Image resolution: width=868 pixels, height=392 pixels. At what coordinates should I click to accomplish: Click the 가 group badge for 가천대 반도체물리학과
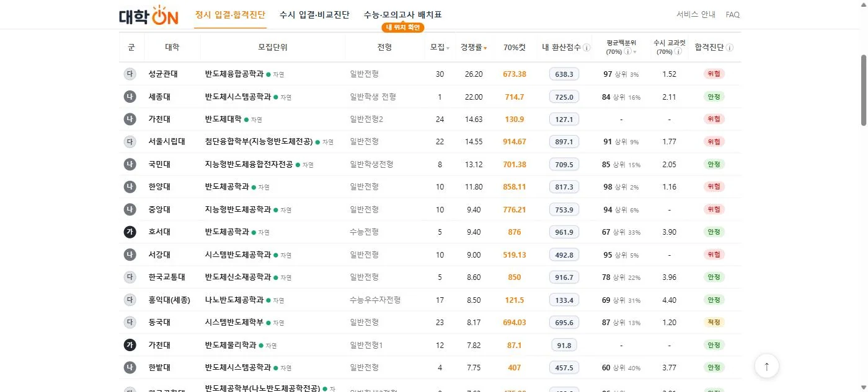pyautogui.click(x=130, y=345)
